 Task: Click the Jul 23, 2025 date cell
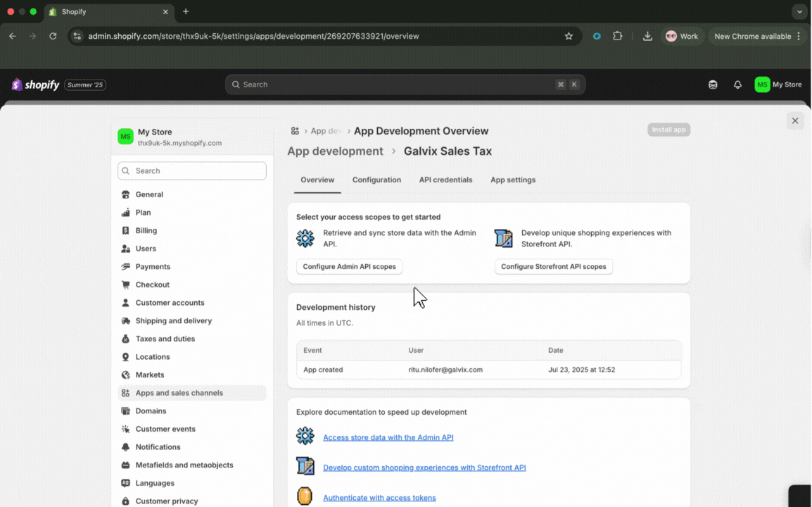581,370
